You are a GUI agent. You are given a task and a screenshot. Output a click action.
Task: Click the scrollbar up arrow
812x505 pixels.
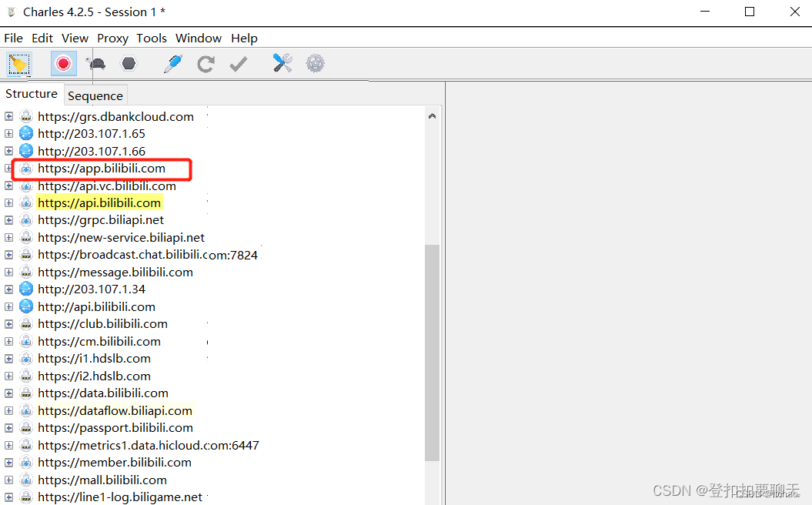(432, 116)
